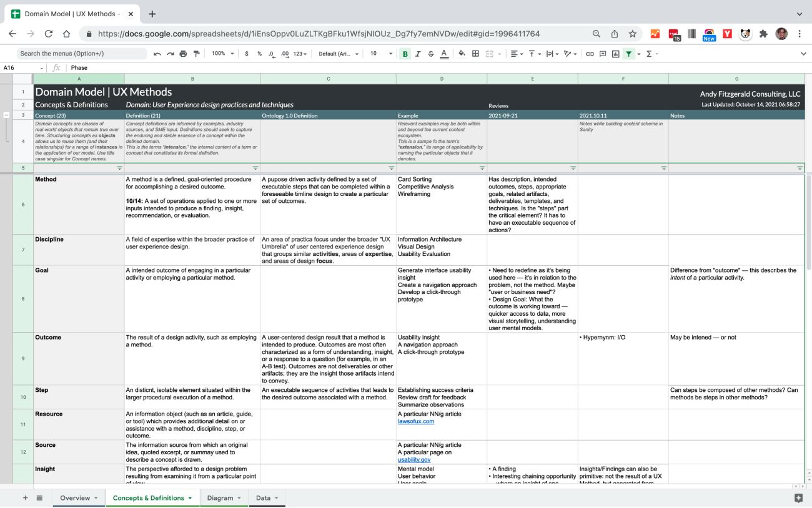Select the Outcome concept cell
The width and height of the screenshot is (812, 508).
(79, 358)
